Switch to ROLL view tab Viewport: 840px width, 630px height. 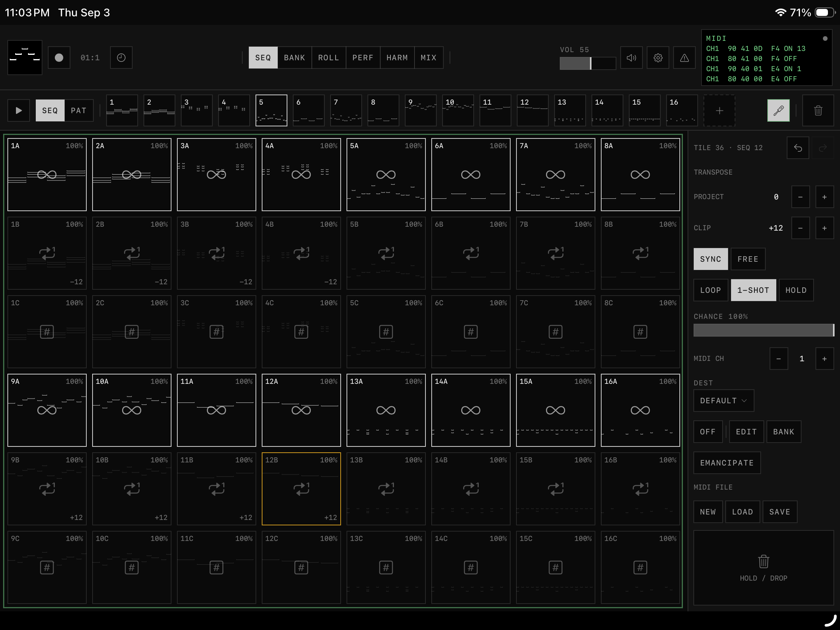click(329, 58)
